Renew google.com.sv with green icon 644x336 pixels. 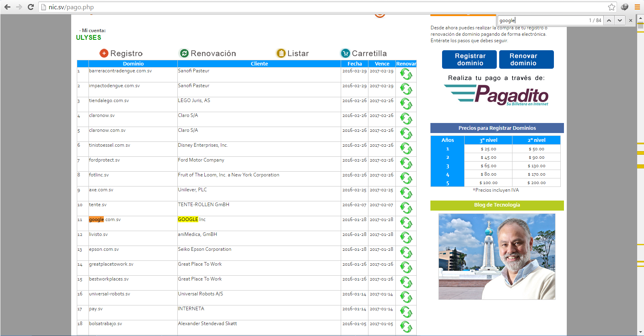(x=406, y=223)
